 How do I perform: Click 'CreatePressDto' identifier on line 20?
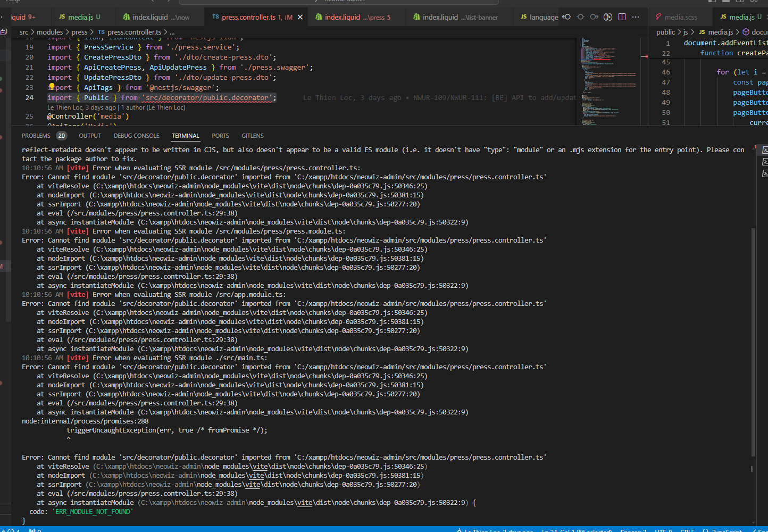[x=113, y=57]
